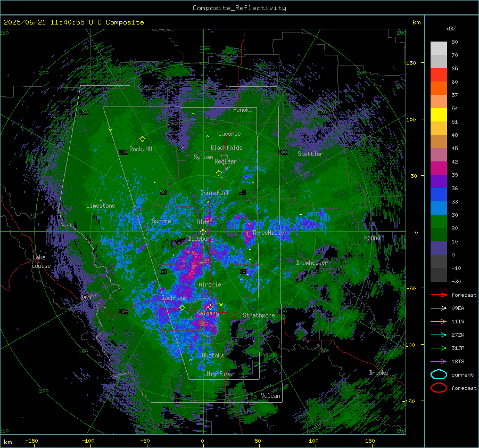Select the yellow 51–54 dBZ color swatch
Viewport: 479px width, 448px height.
coord(439,115)
